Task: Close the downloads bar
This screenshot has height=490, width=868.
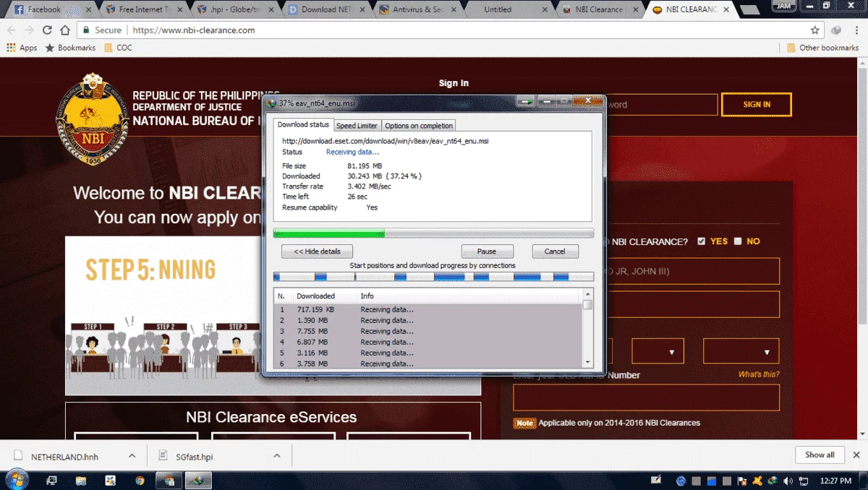Action: click(856, 455)
